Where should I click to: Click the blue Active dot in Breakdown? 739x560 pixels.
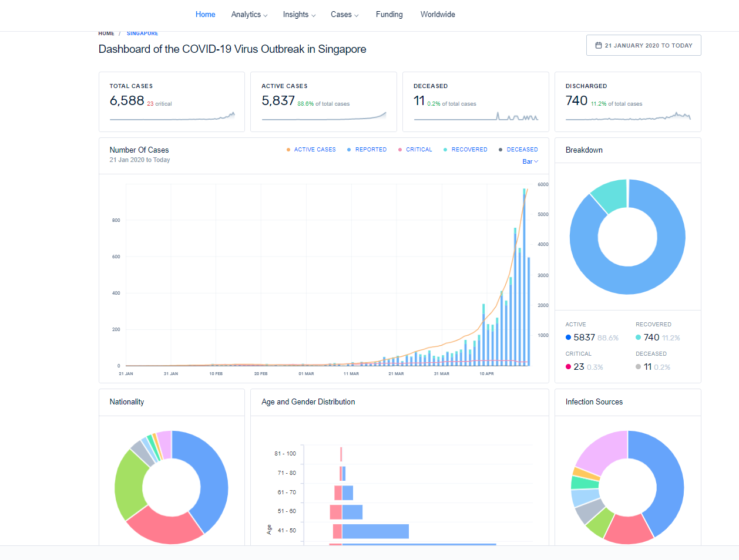pyautogui.click(x=568, y=338)
